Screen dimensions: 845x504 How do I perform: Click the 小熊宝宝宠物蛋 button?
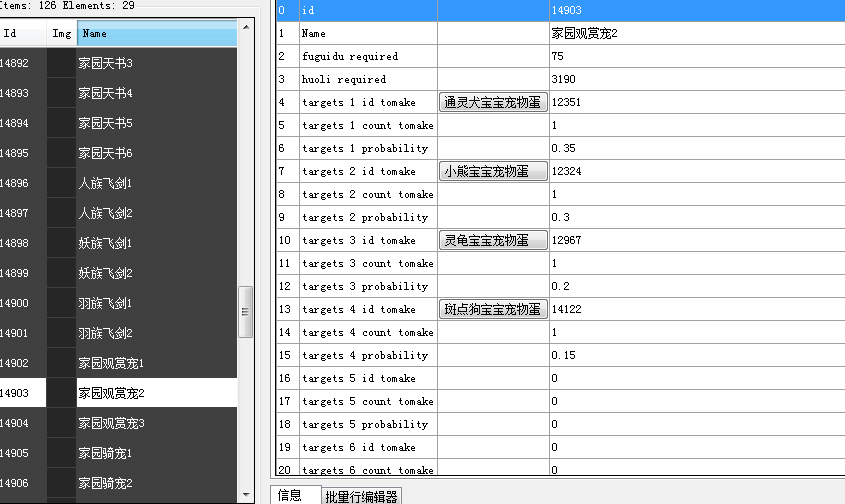click(x=493, y=171)
